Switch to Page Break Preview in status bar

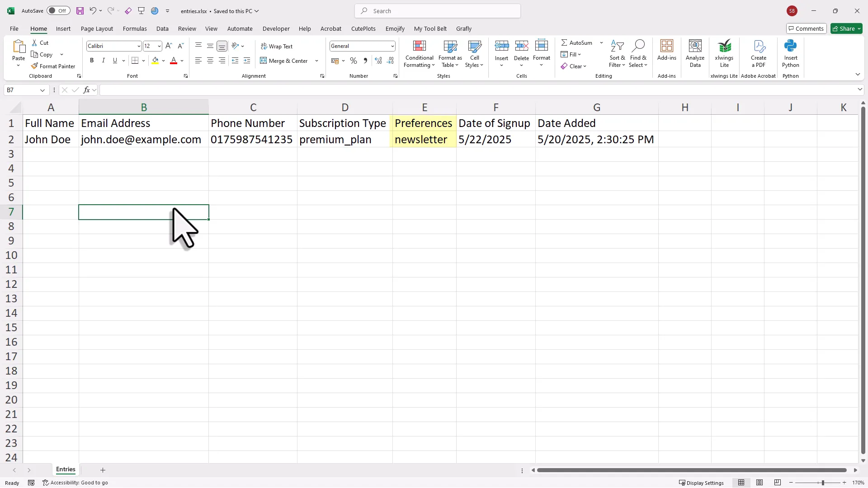(x=778, y=483)
